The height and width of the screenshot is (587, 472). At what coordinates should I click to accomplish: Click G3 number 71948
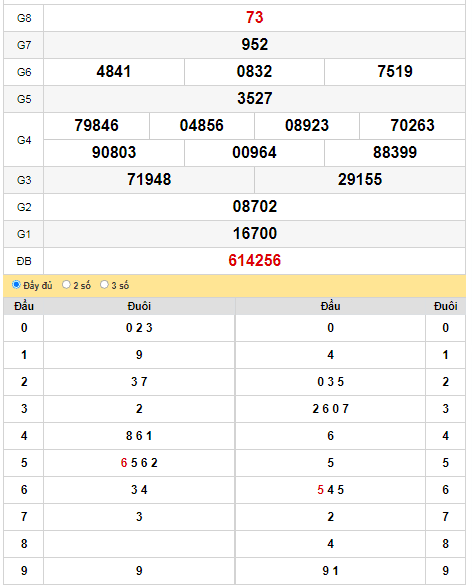tap(149, 179)
